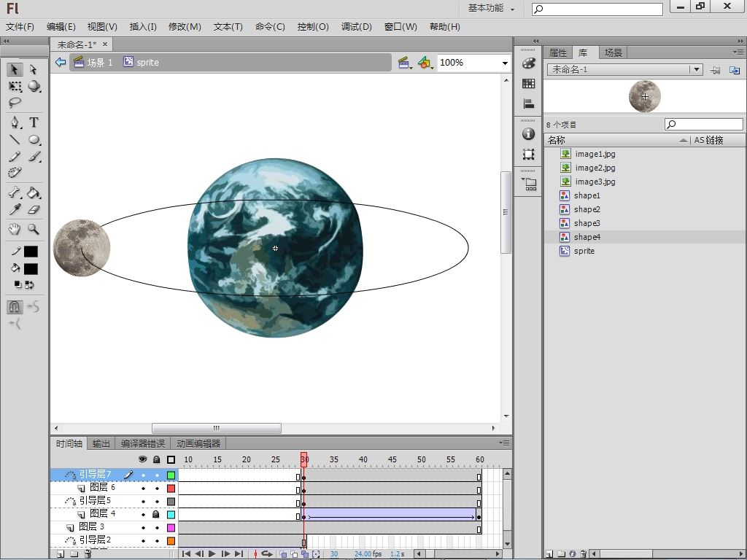747x560 pixels.
Task: Choose the Paint Bucket tool
Action: (34, 193)
